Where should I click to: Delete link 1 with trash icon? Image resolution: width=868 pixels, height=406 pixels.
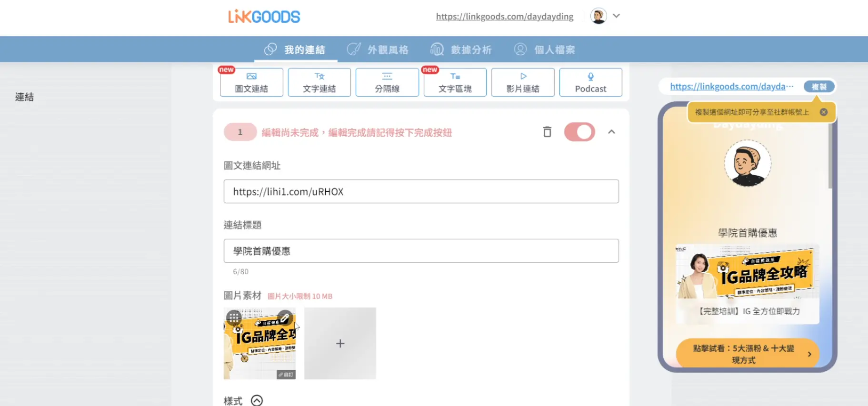[547, 132]
